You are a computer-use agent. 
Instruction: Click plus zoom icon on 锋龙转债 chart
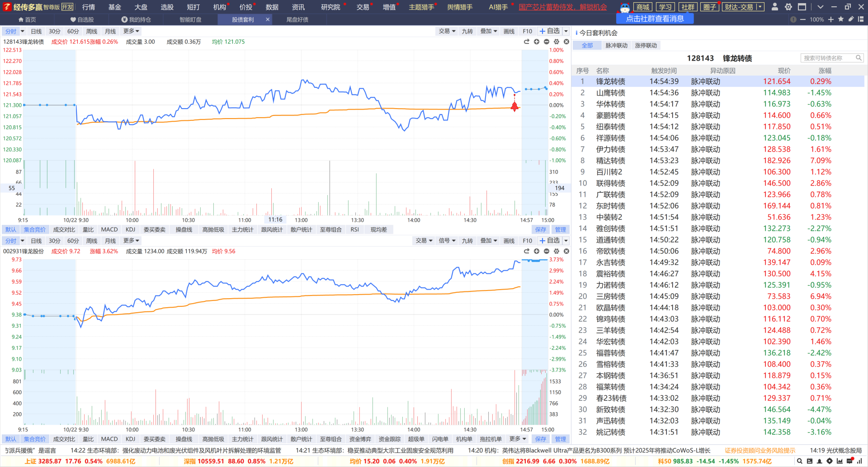537,42
